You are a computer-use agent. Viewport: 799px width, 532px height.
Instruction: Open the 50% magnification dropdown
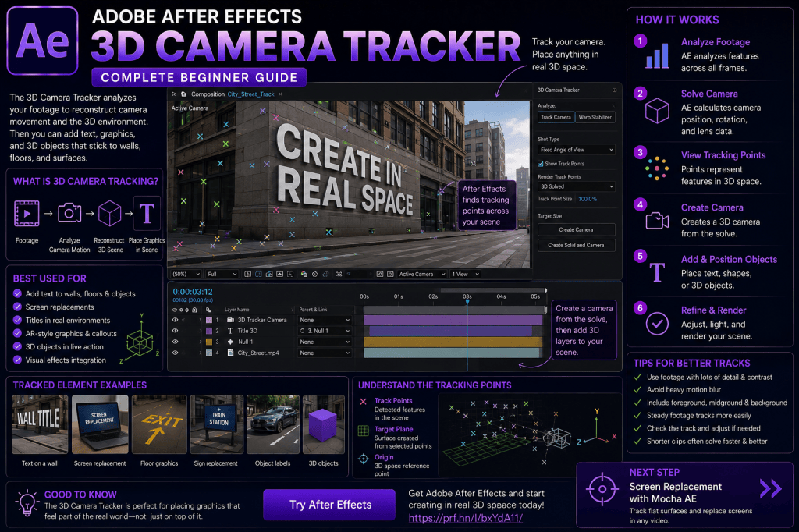click(x=186, y=274)
